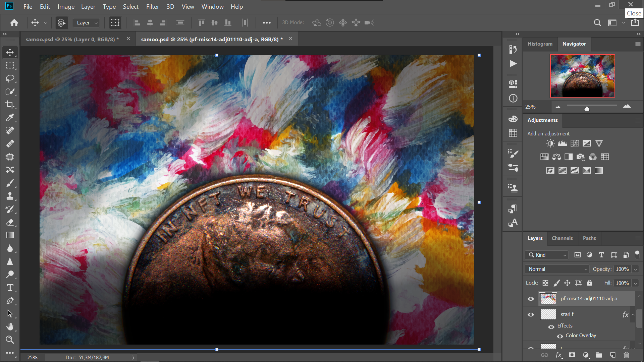Select the Spot Healing Brush tool

[10, 131]
